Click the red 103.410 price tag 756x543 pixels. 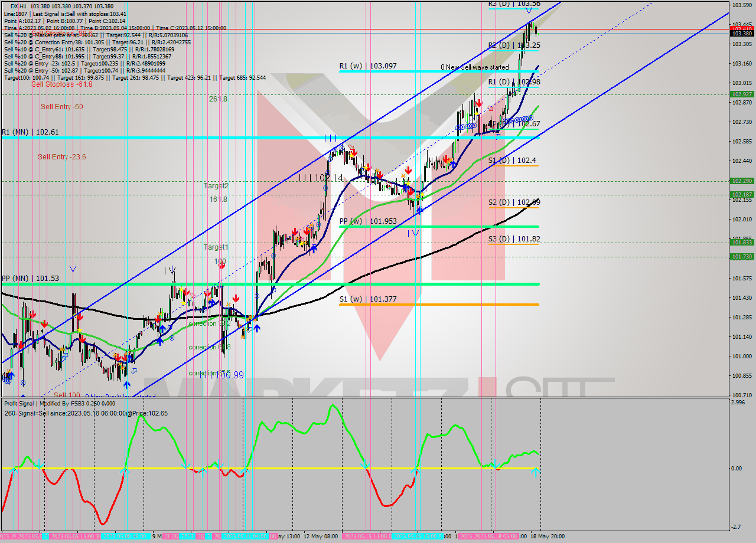click(742, 28)
